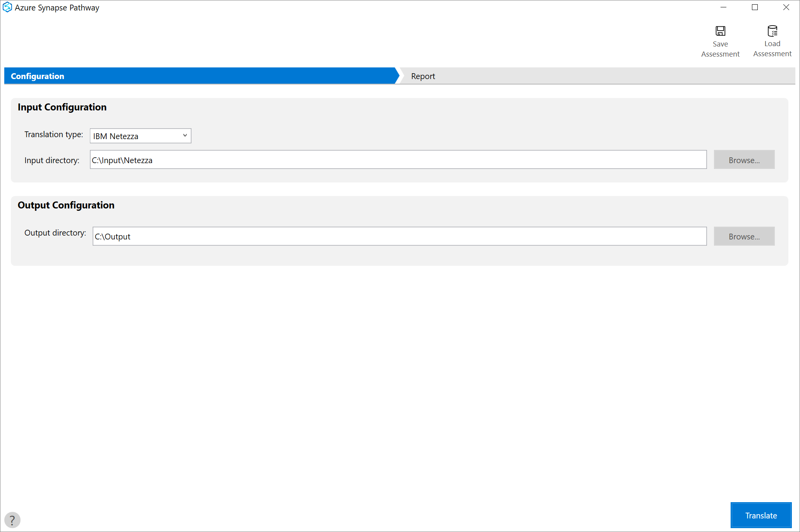This screenshot has height=532, width=800.
Task: Edit the output directory path field
Action: click(x=399, y=236)
